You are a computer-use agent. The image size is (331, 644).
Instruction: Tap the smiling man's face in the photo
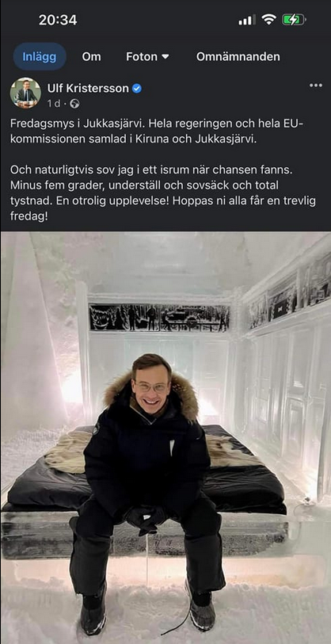[x=150, y=384]
